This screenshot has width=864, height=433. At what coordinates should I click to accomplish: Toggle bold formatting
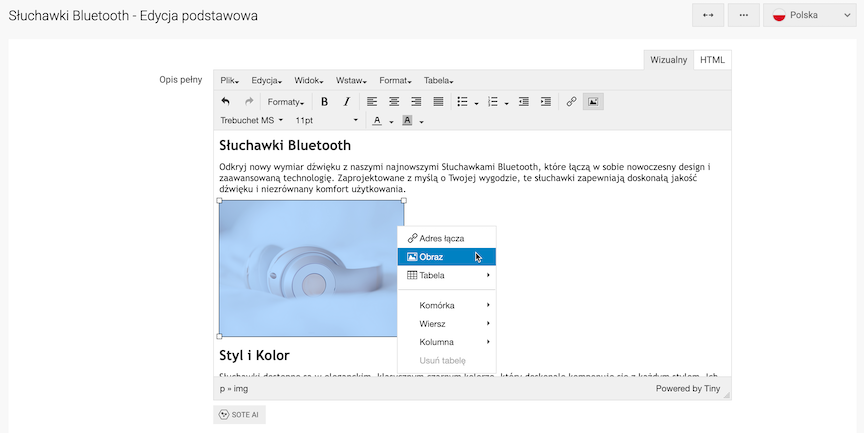[324, 101]
